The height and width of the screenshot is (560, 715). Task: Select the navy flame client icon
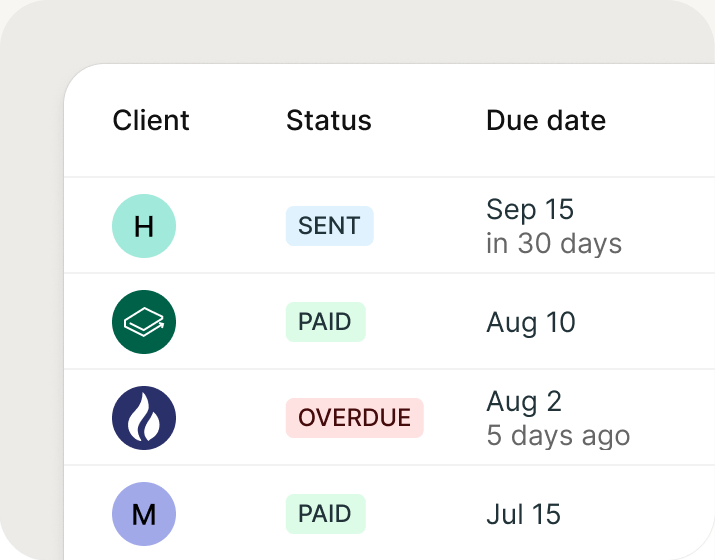click(x=144, y=418)
